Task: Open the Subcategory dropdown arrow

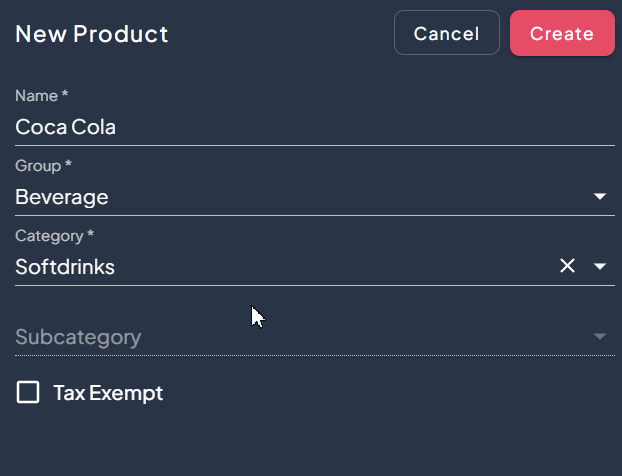Action: click(600, 337)
